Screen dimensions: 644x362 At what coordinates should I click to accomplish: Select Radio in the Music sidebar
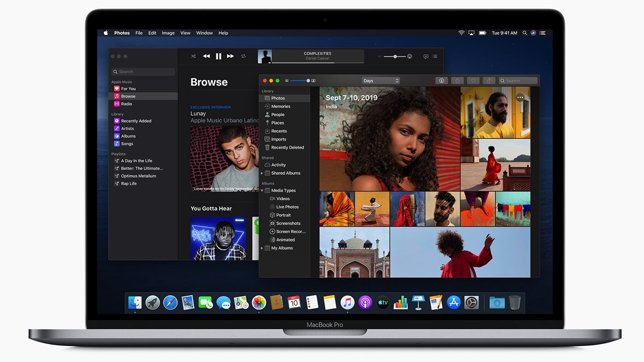126,104
